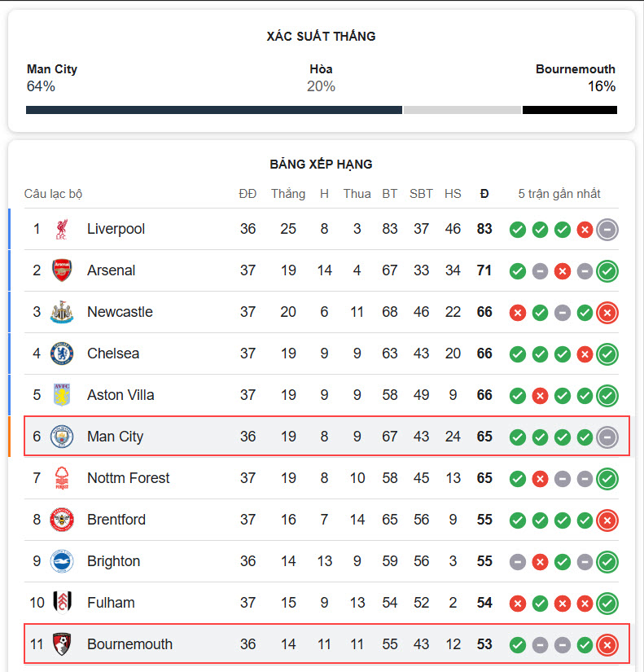
Task: Click Liverpool's latest match draw indicator
Action: (x=607, y=230)
